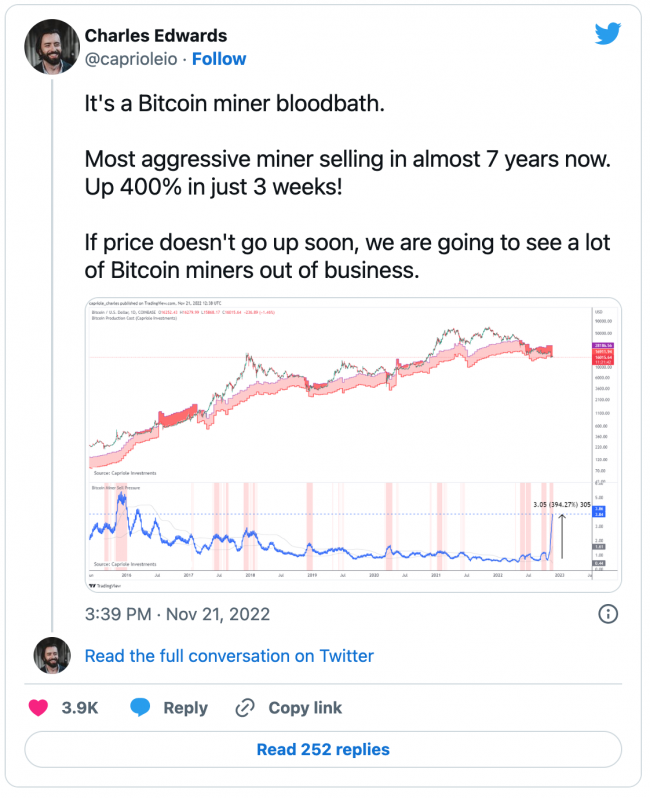The width and height of the screenshot is (650, 798).
Task: Click Copy link text
Action: pyautogui.click(x=305, y=708)
